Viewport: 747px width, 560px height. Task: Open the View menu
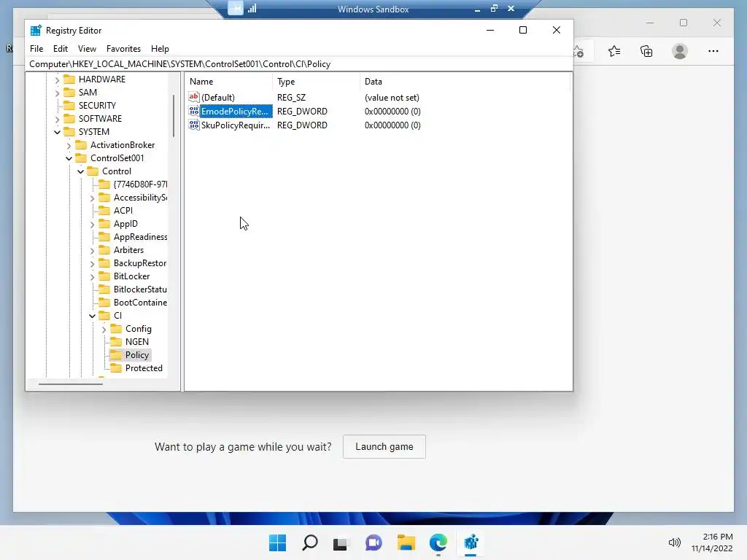[x=87, y=49]
